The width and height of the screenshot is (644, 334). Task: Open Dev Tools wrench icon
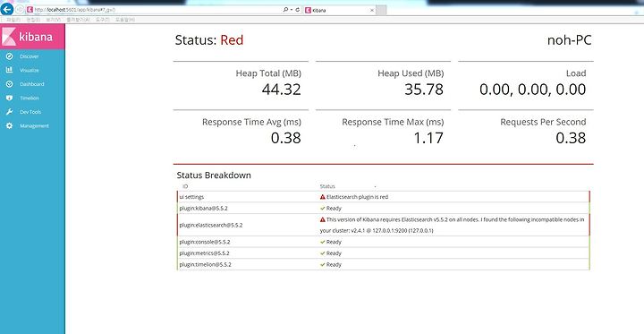pyautogui.click(x=10, y=112)
